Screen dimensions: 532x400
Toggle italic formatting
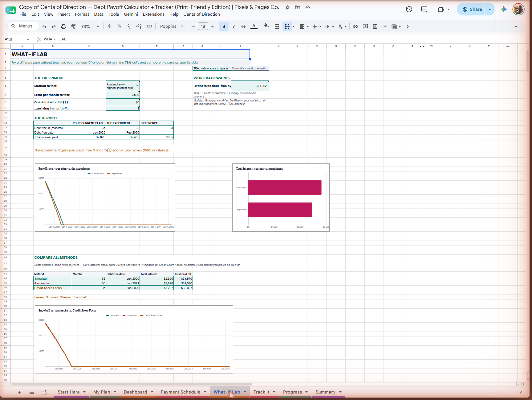[x=234, y=27]
